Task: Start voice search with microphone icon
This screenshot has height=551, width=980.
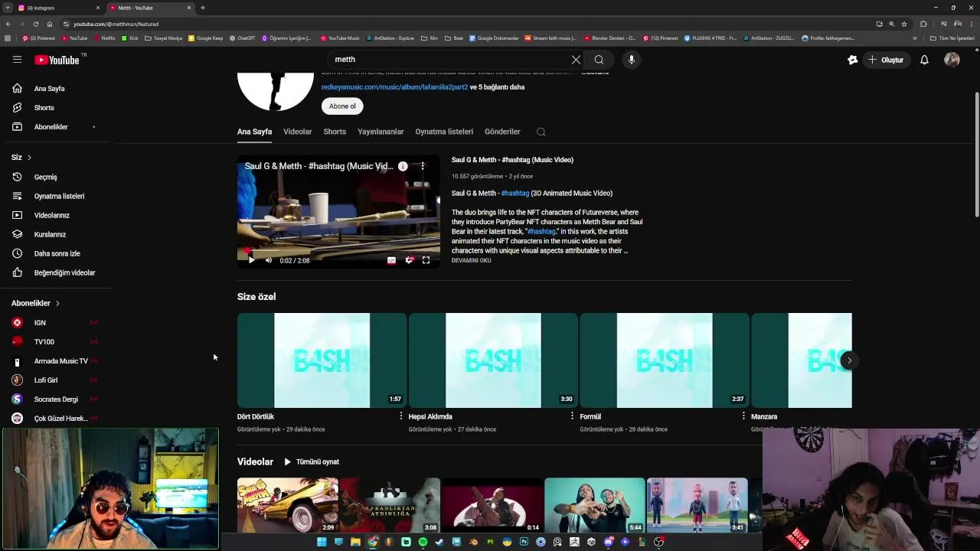Action: 631,60
